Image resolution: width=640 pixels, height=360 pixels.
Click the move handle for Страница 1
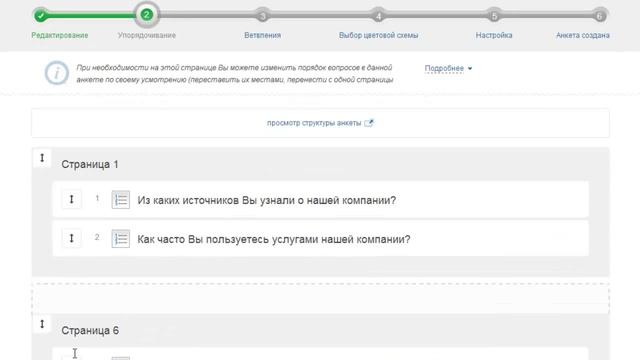42,158
